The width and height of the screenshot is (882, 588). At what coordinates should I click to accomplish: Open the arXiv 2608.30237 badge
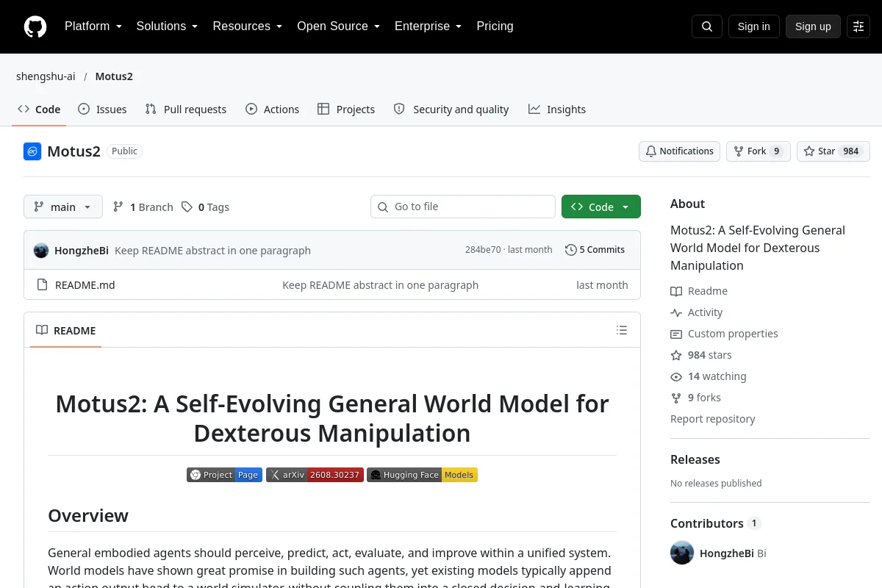[x=315, y=475]
